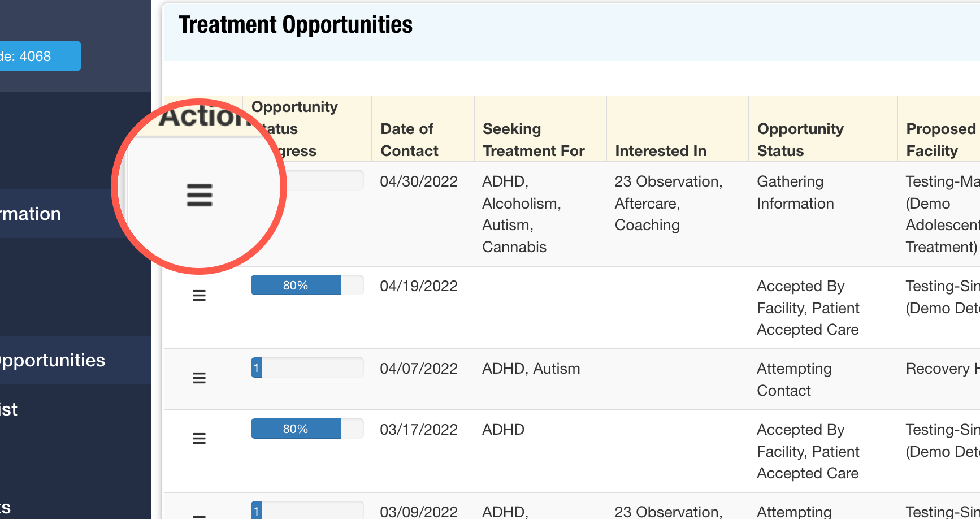This screenshot has width=980, height=519.
Task: Click the 80% progress bar on the 04/19/2022 row
Action: [307, 285]
